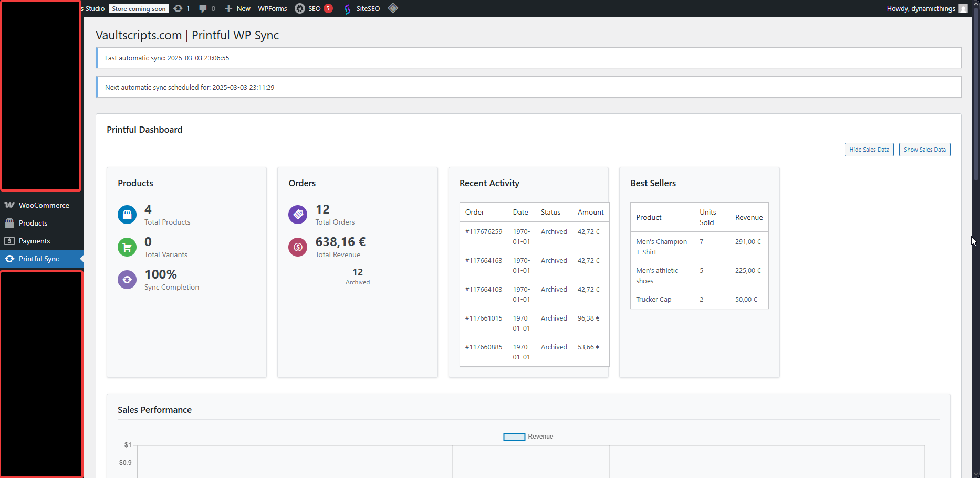Click the purple Sync Completion icon
Viewport: 980px width, 478px height.
click(127, 280)
